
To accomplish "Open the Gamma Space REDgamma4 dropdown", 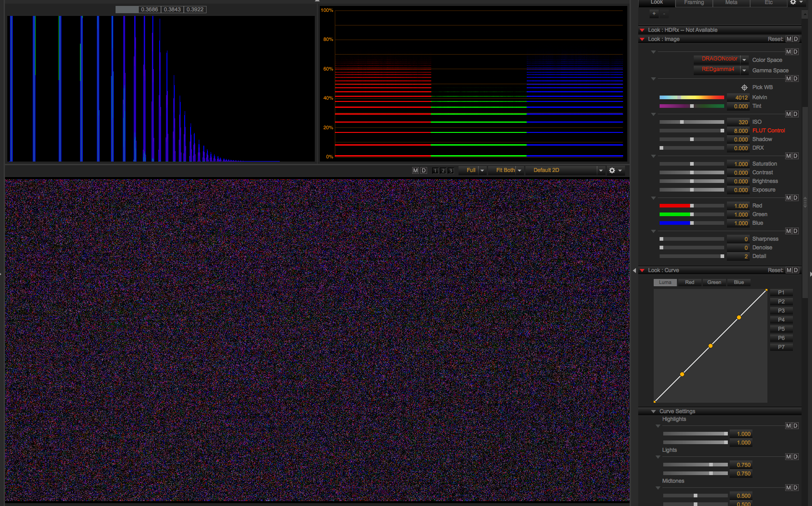I will [721, 70].
